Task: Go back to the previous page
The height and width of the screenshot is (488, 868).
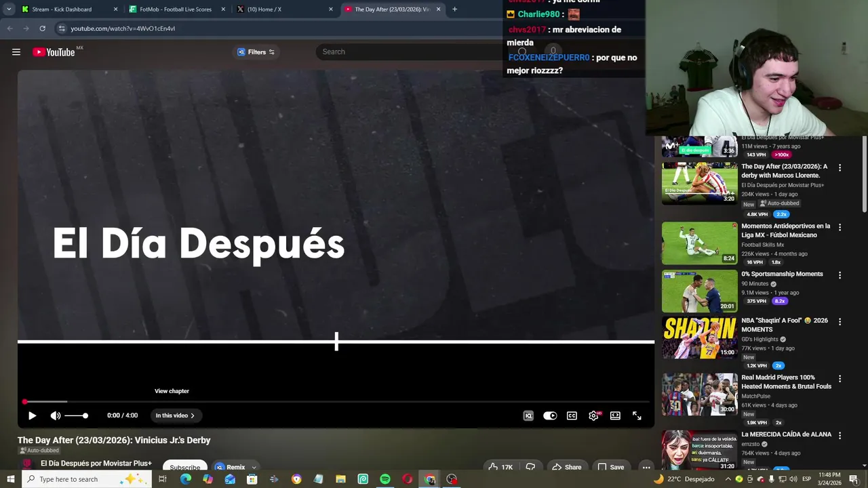Action: point(9,28)
